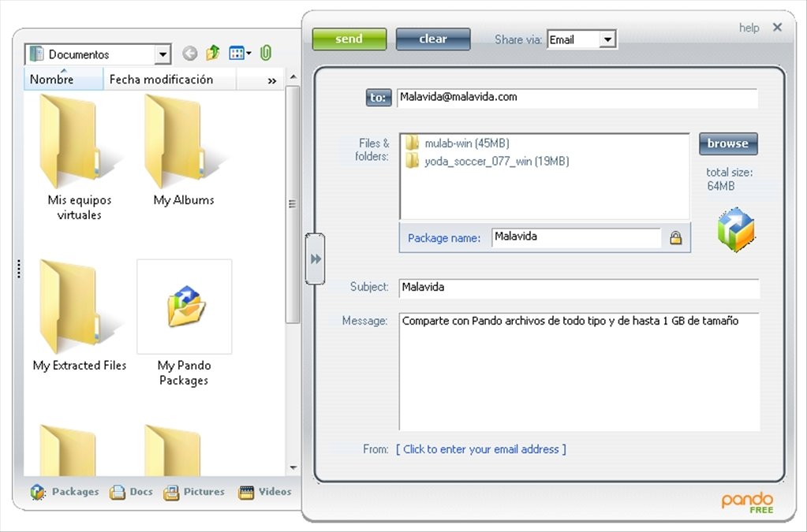Click the green paperclip attach icon

point(266,53)
